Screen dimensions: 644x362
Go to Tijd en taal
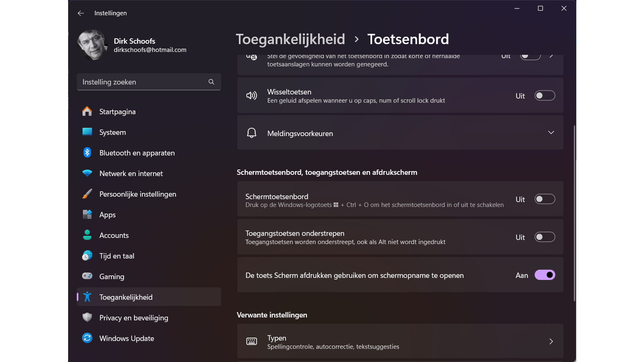[117, 256]
